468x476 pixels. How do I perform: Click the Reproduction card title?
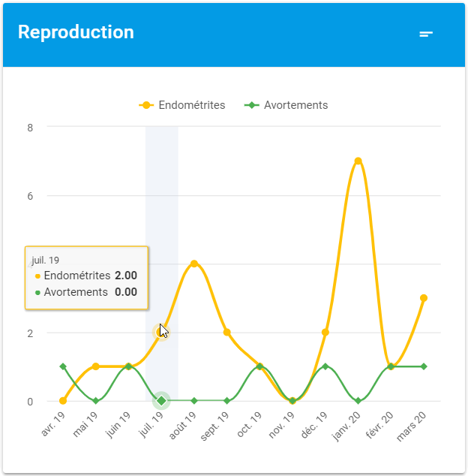pyautogui.click(x=76, y=32)
